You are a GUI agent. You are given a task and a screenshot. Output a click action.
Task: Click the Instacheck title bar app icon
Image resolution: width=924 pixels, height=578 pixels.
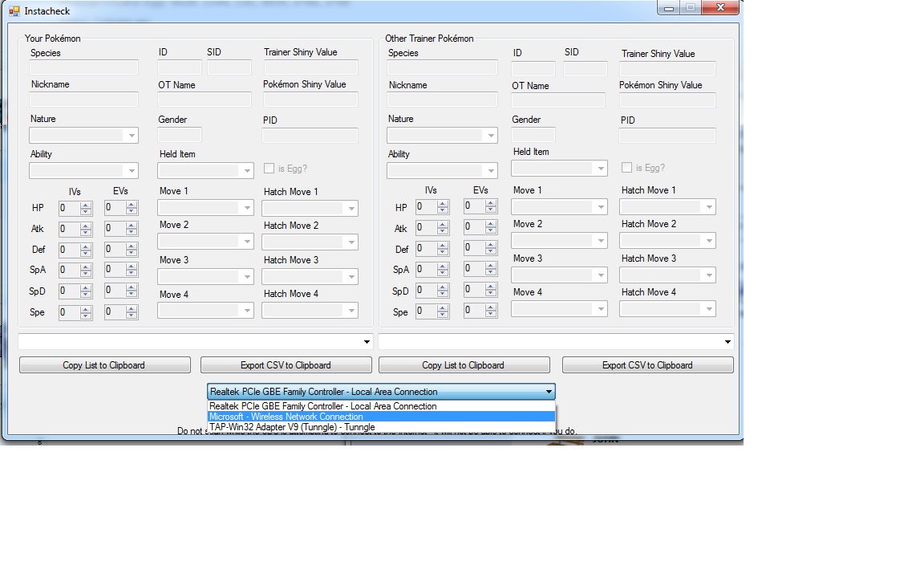tap(13, 11)
